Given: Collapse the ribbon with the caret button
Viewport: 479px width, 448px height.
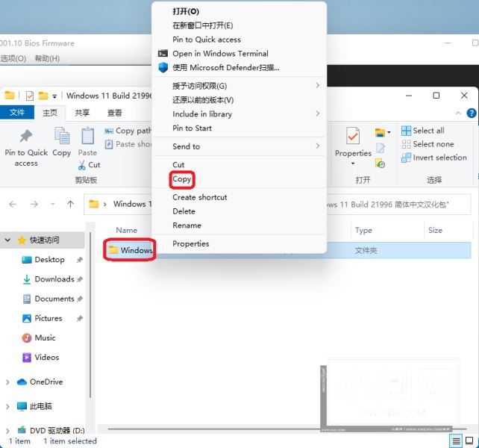Looking at the screenshot, I should (x=458, y=113).
